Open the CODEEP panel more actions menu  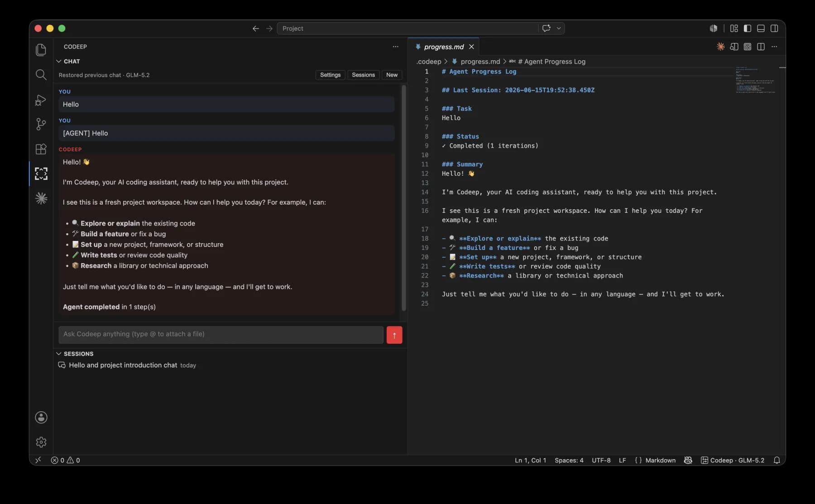[396, 47]
